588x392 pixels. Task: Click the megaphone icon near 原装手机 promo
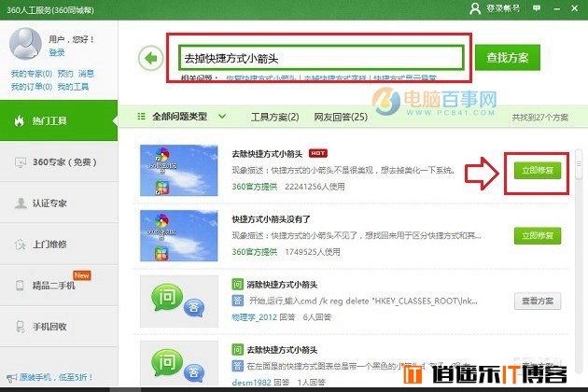click(11, 378)
